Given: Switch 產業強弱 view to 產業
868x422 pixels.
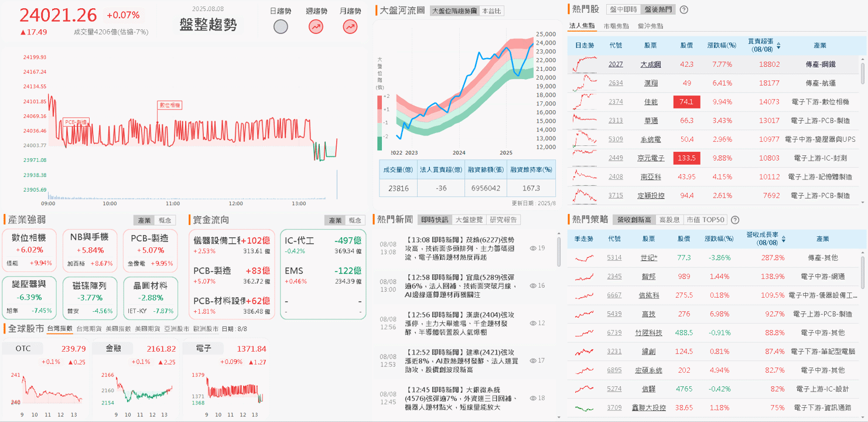Looking at the screenshot, I should (x=143, y=220).
